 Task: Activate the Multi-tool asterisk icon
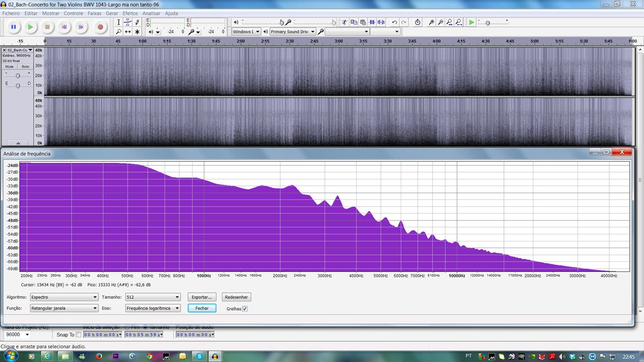137,32
